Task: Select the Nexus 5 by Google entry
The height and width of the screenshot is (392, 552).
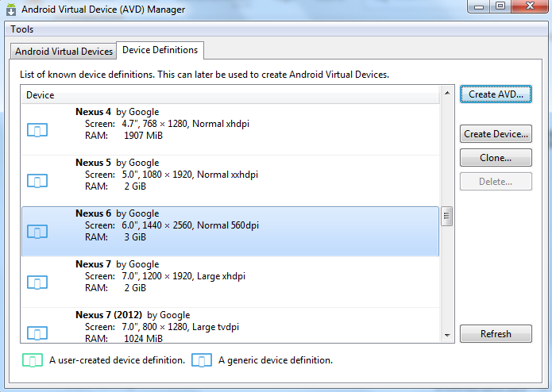Action: tap(230, 180)
